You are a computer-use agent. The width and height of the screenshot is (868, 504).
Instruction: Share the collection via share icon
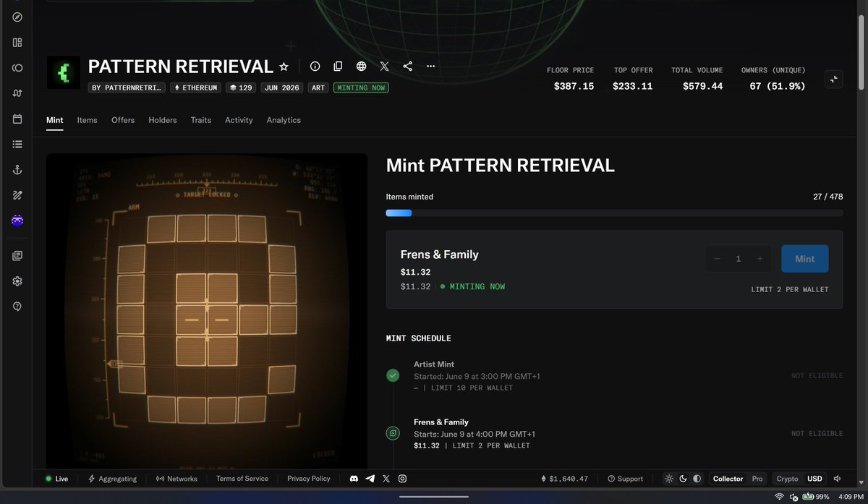click(x=407, y=67)
